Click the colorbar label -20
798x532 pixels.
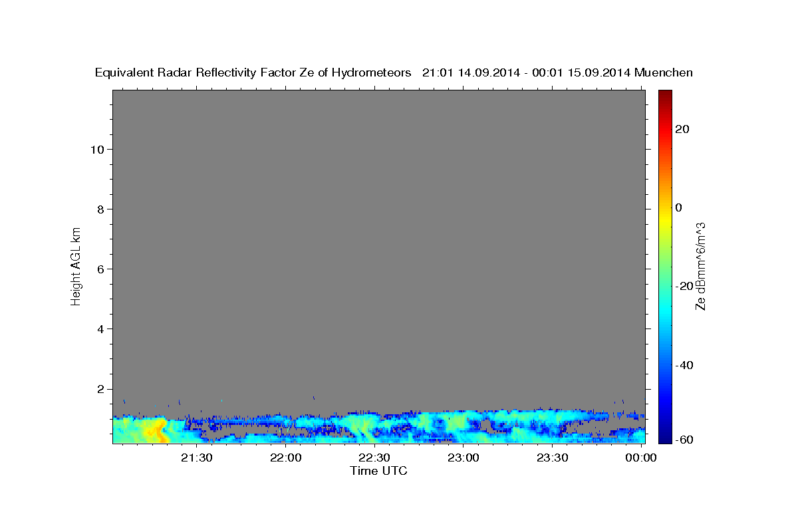tap(684, 286)
